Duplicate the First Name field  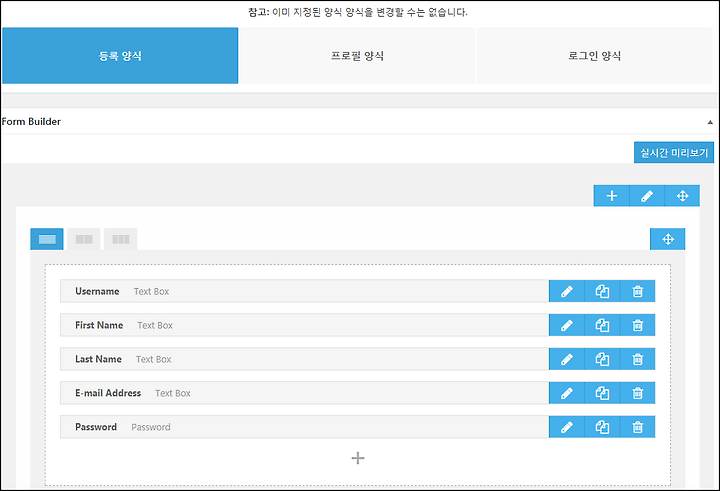point(602,325)
